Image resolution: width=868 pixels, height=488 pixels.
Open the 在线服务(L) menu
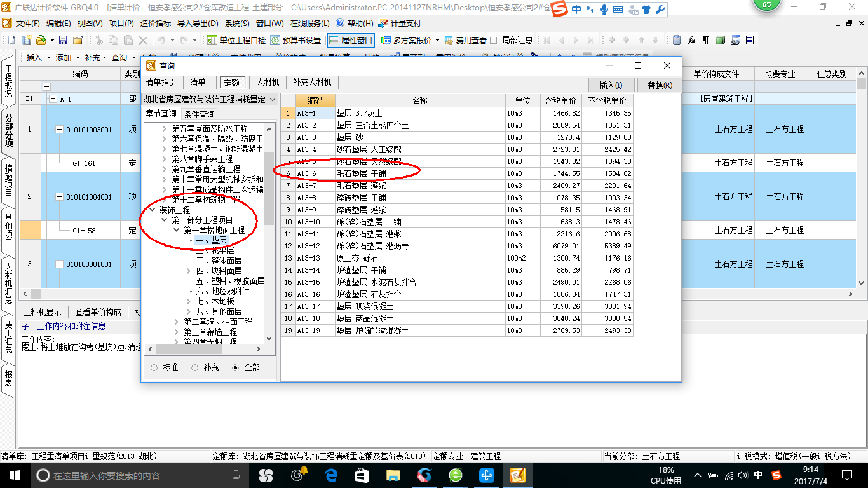click(x=309, y=23)
